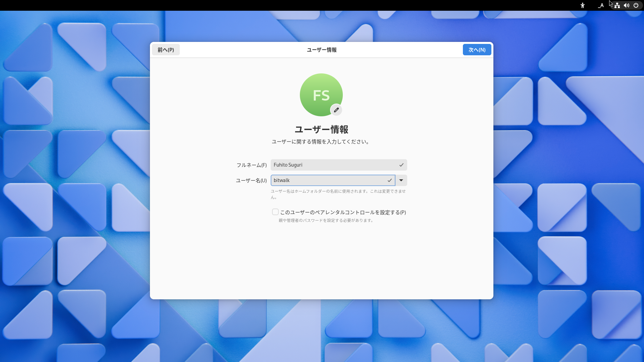This screenshot has height=362, width=644.
Task: Click the checkmark icon in Full Name field
Action: coord(401,165)
